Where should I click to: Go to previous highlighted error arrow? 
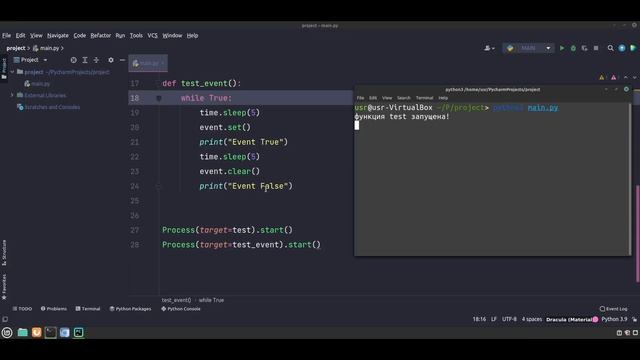coord(625,77)
